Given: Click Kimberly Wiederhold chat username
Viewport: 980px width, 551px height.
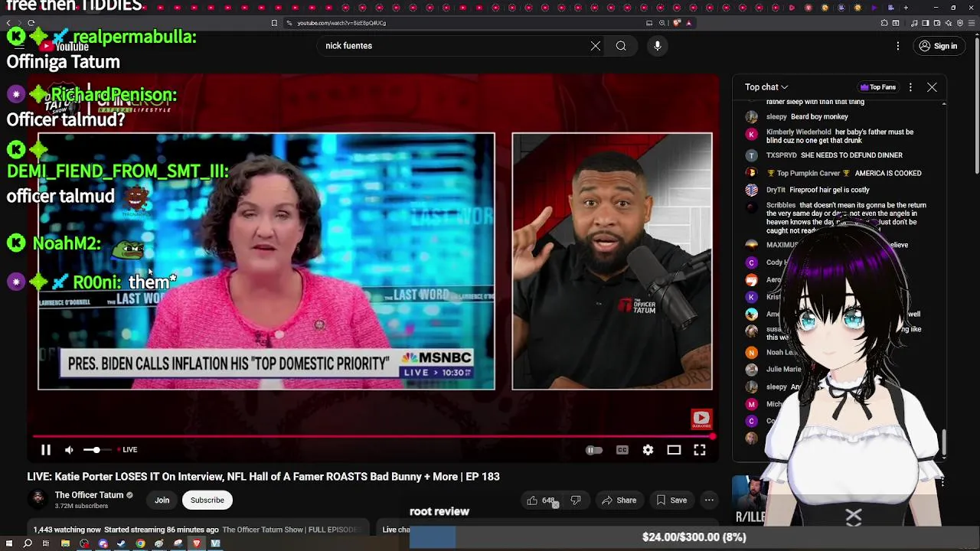Looking at the screenshot, I should [x=798, y=132].
